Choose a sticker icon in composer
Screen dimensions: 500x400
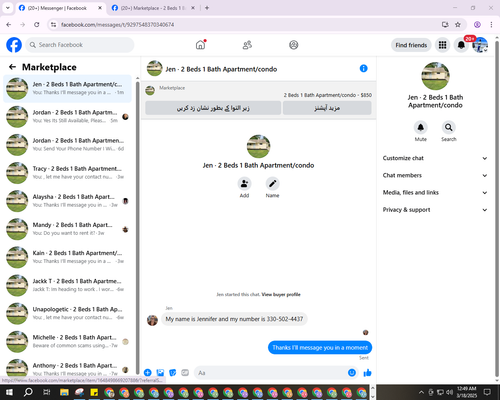172,373
